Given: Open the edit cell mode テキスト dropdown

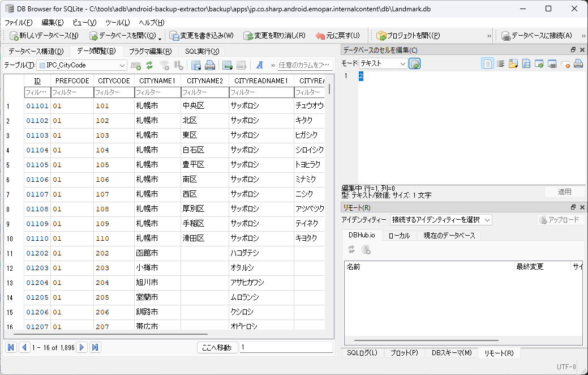Looking at the screenshot, I should tap(383, 64).
